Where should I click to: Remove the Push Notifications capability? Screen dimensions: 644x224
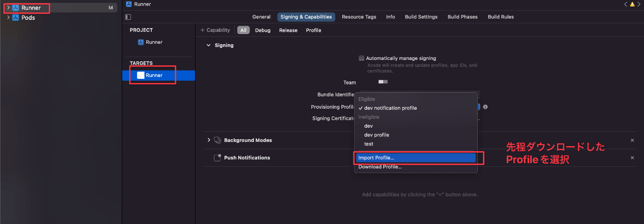pyautogui.click(x=632, y=158)
